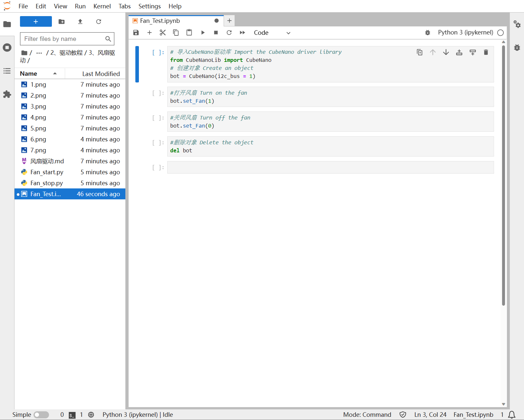The width and height of the screenshot is (524, 420).
Task: Delete the active cell with trash icon
Action: tap(486, 52)
